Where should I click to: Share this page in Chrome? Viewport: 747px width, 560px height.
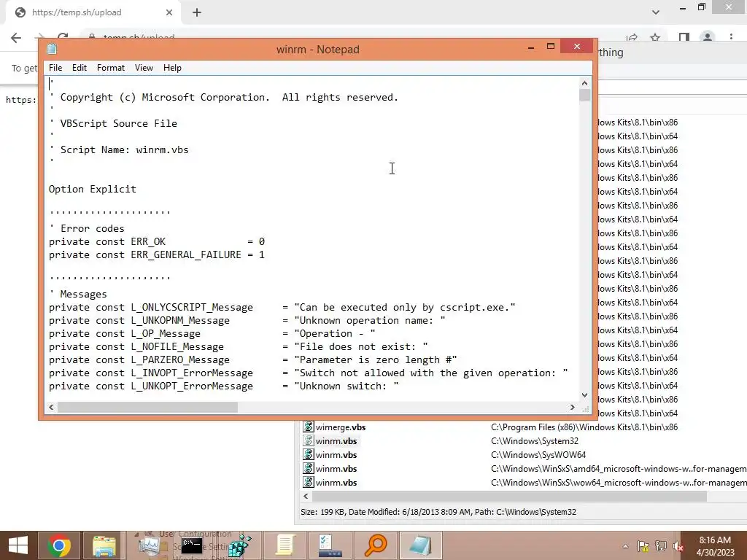point(632,38)
